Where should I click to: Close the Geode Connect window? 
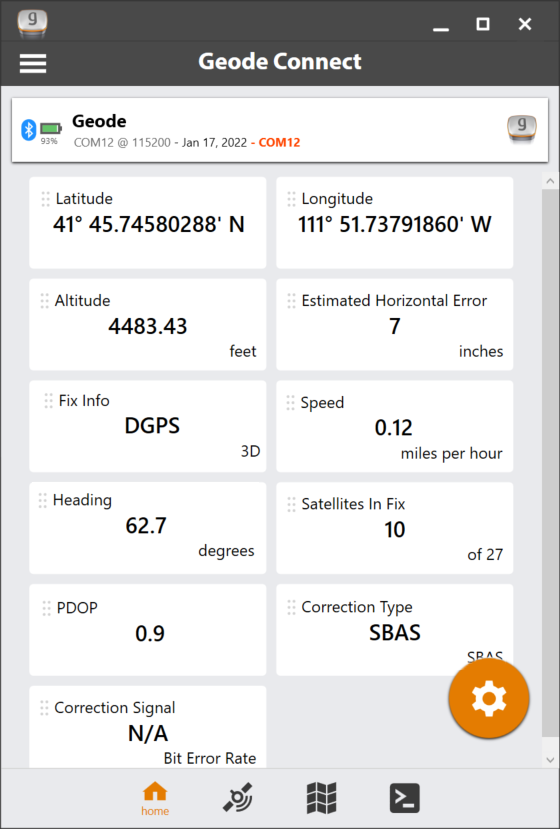pos(525,24)
